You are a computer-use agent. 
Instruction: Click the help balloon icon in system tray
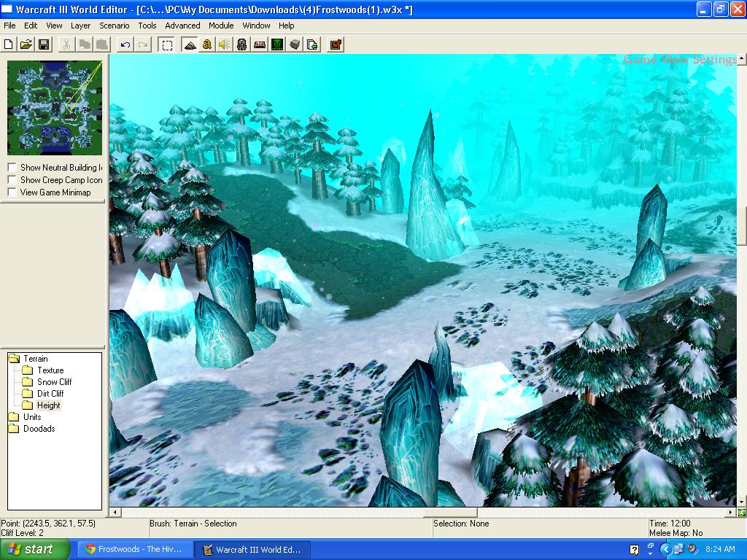[x=634, y=550]
